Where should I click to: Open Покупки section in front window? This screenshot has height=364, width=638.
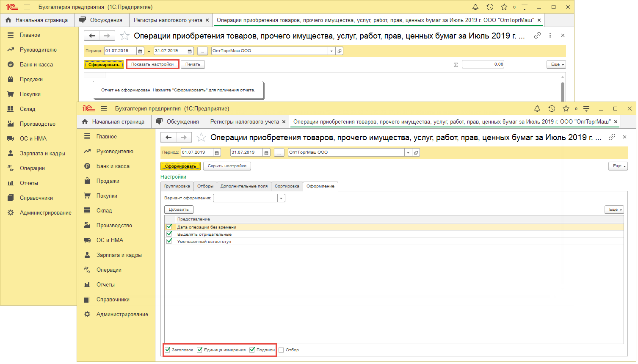point(107,196)
